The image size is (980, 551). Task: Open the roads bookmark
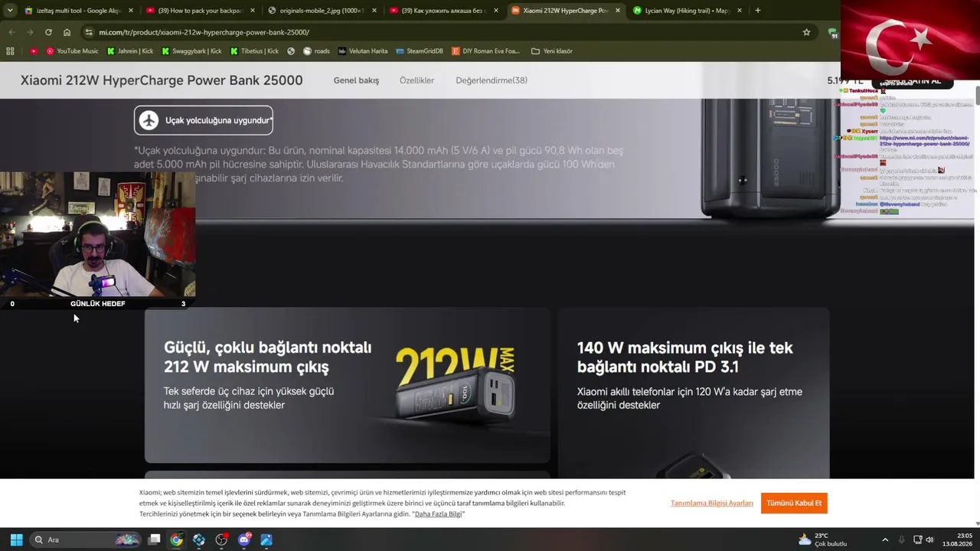(x=316, y=51)
